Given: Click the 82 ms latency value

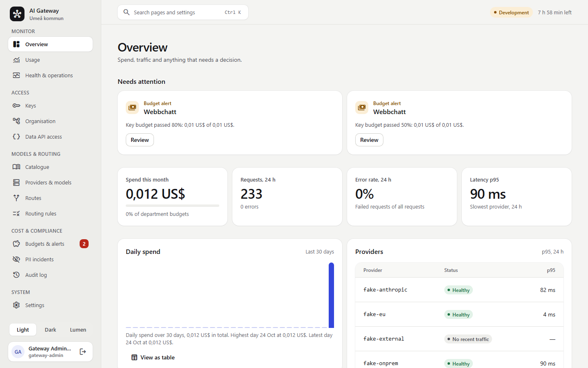Looking at the screenshot, I should pos(548,290).
